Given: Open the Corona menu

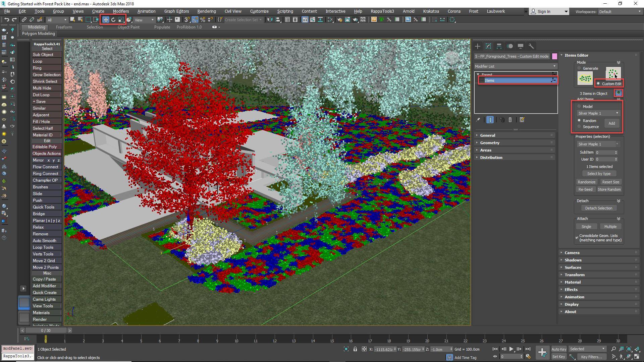Looking at the screenshot, I should coord(454,11).
